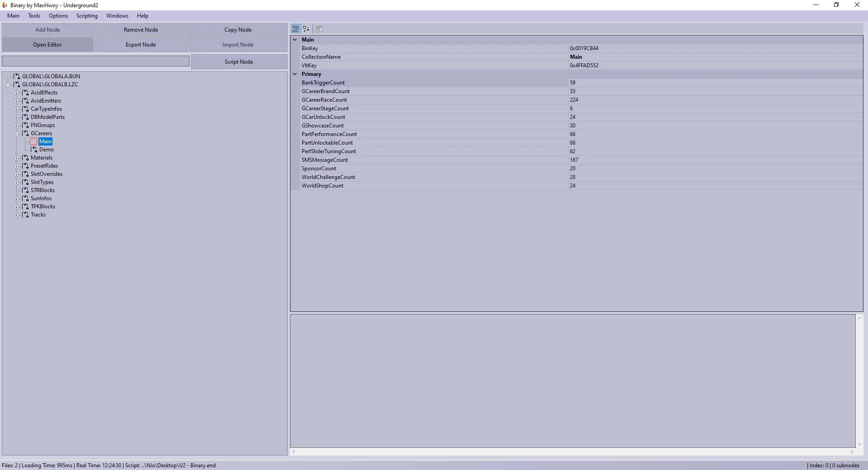
Task: Collapse the Main category in property grid
Action: pos(295,40)
